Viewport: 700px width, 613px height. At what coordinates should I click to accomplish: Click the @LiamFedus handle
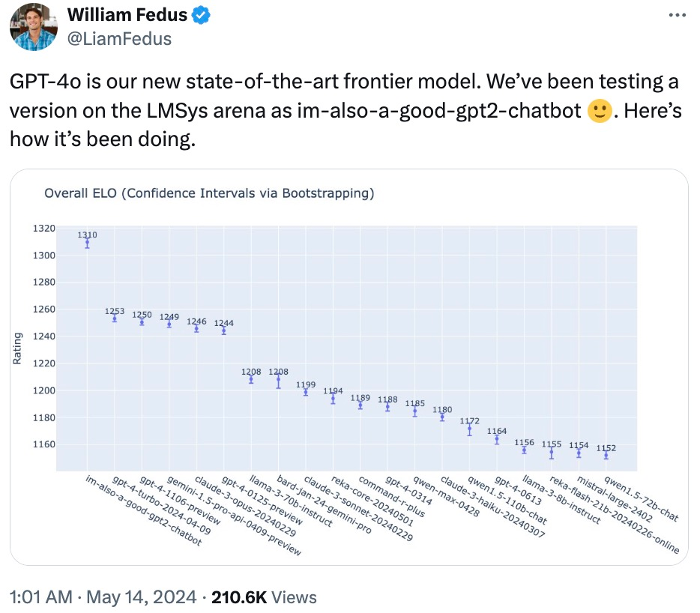[119, 38]
